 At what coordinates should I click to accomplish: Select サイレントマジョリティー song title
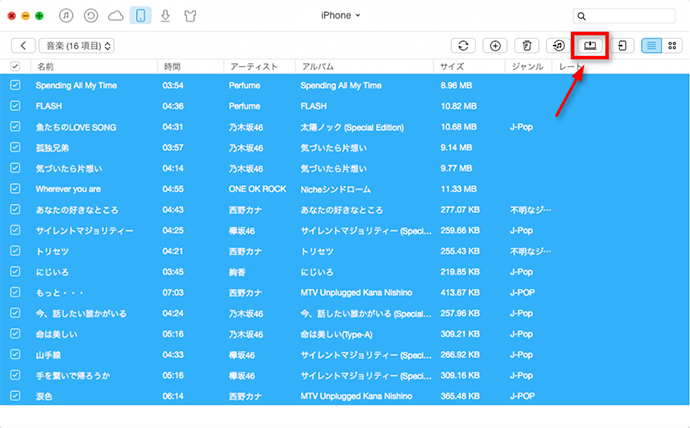click(x=84, y=230)
